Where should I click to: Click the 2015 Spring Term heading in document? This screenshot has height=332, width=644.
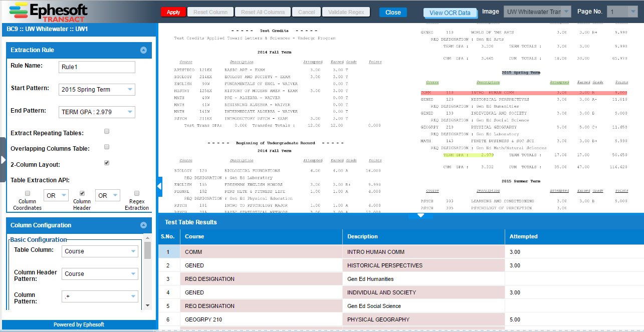[521, 73]
